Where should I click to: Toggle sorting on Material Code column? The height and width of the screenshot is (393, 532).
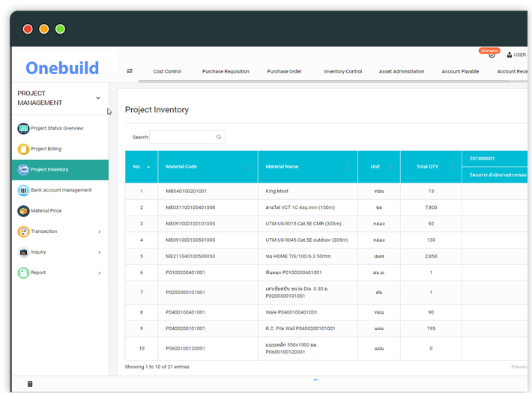click(x=248, y=167)
